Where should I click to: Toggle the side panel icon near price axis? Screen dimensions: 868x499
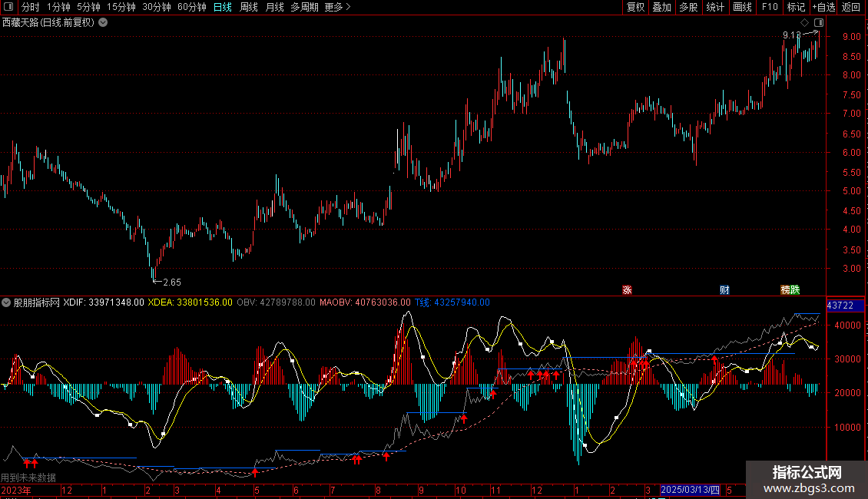pos(819,23)
